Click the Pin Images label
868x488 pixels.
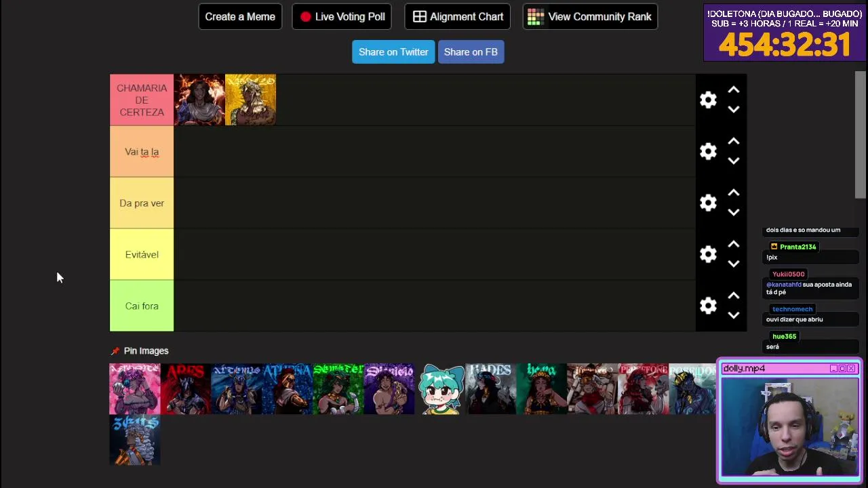tap(146, 350)
